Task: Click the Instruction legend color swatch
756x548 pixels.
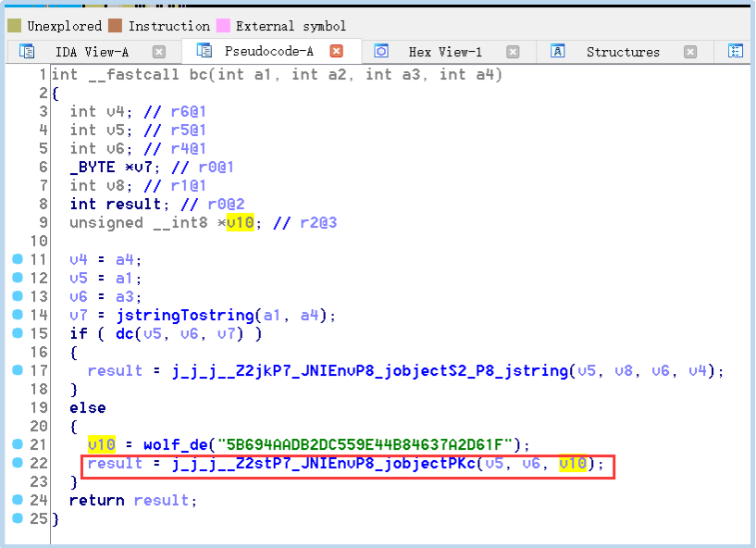Action: (x=116, y=26)
